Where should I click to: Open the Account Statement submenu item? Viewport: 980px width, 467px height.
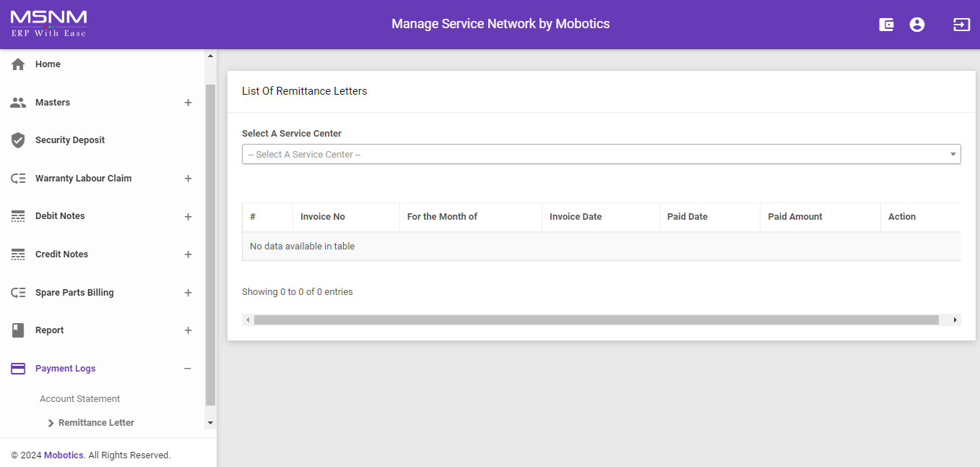coord(79,399)
